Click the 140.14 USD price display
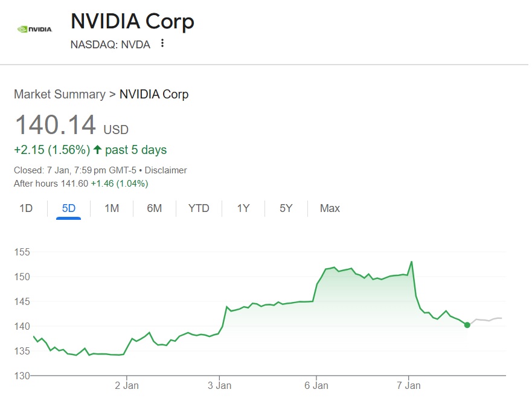Screen dimensions: 532x401 pos(71,126)
